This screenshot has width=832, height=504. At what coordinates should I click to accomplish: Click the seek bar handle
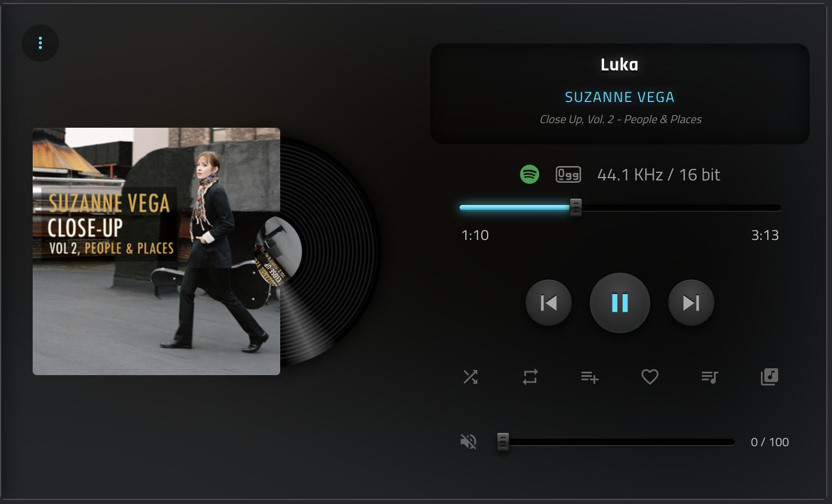(x=576, y=207)
